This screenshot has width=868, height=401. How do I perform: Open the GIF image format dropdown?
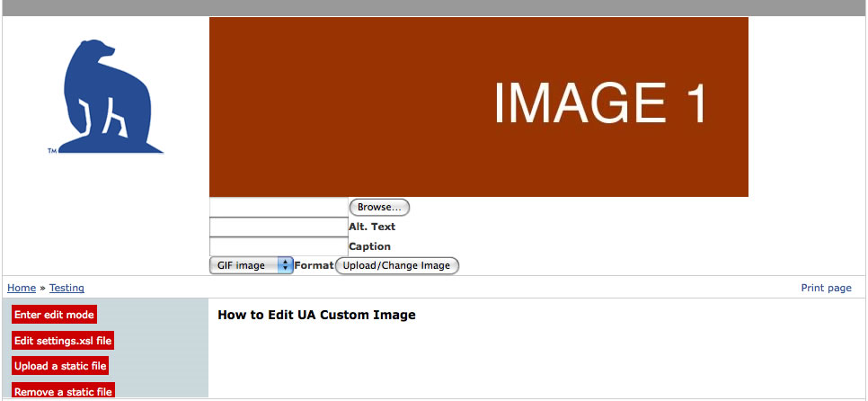click(252, 266)
